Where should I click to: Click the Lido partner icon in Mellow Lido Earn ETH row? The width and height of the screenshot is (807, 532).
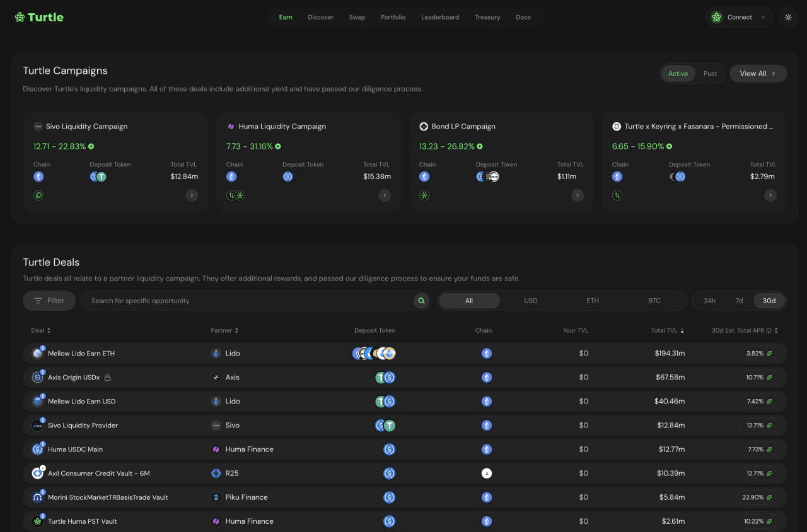pyautogui.click(x=216, y=354)
